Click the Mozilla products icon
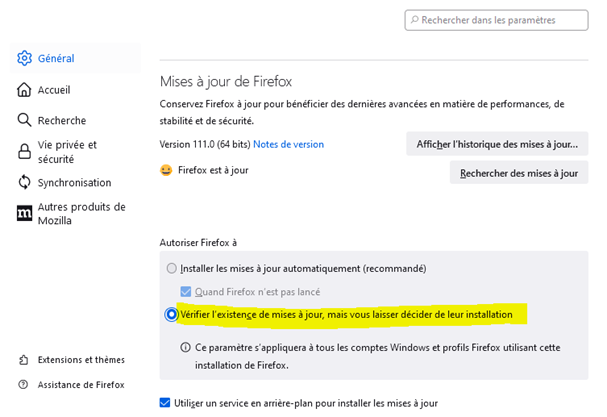The image size is (607, 417). coord(25,213)
